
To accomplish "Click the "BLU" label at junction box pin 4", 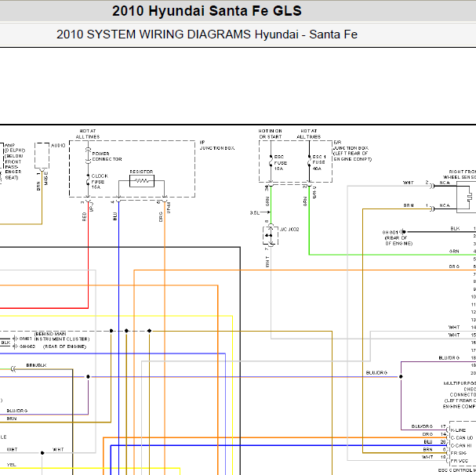I will [x=115, y=216].
